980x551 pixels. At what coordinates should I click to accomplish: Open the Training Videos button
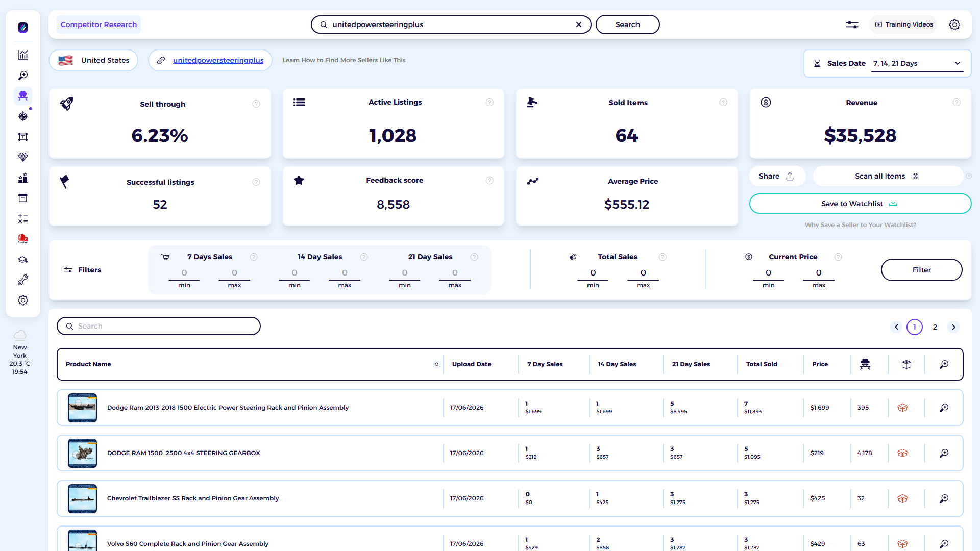point(903,24)
